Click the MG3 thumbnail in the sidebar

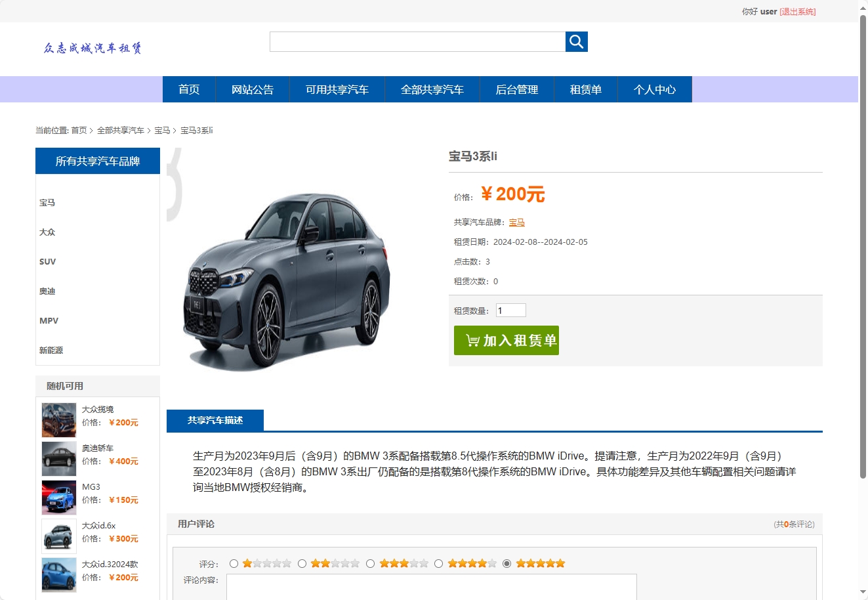[x=58, y=497]
